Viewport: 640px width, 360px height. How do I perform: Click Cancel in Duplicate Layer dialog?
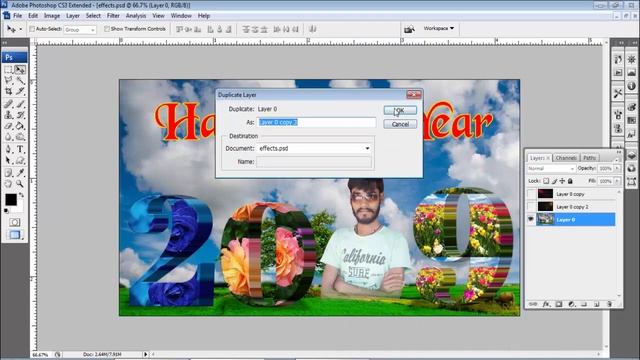(400, 124)
